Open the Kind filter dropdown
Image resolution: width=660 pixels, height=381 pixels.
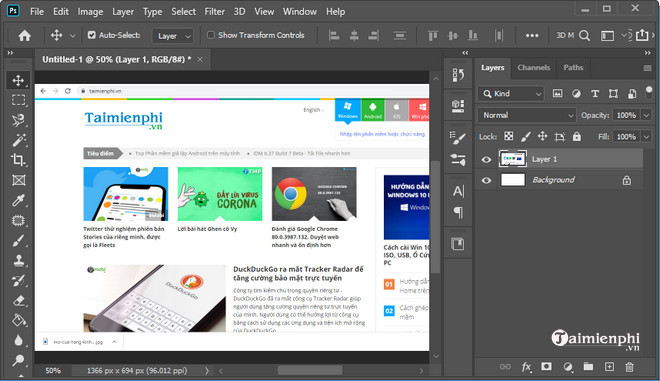click(x=511, y=94)
